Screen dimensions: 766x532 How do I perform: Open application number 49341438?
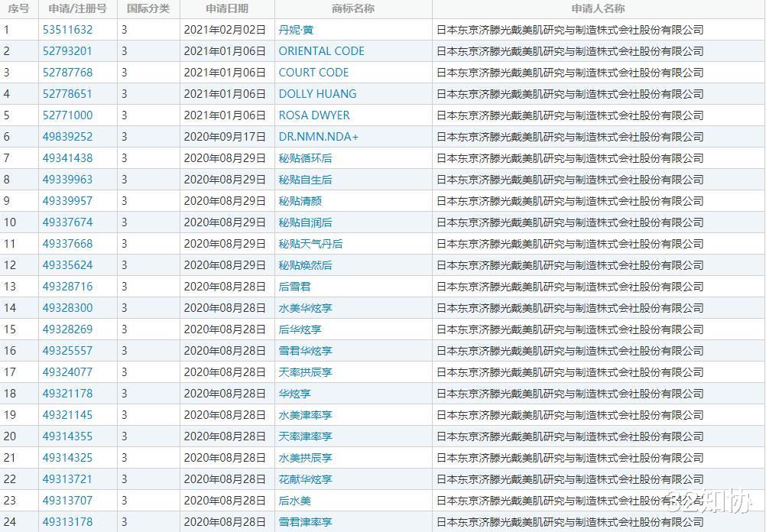[x=67, y=158]
